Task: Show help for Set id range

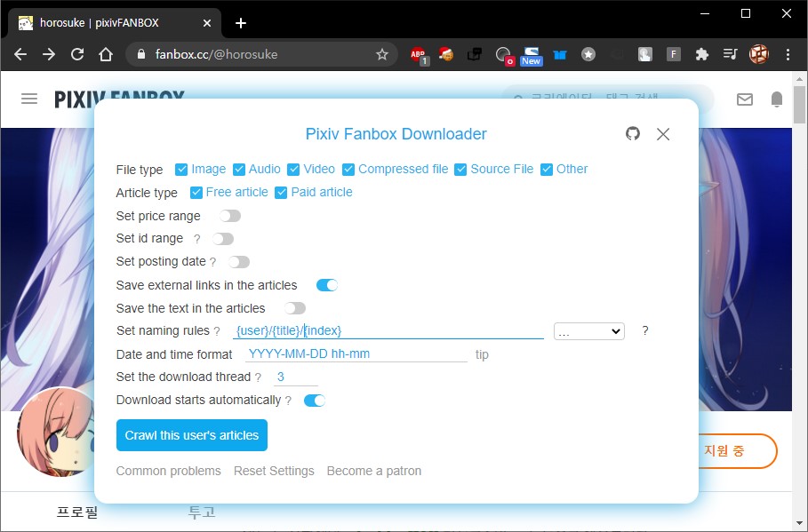Action: click(x=196, y=239)
